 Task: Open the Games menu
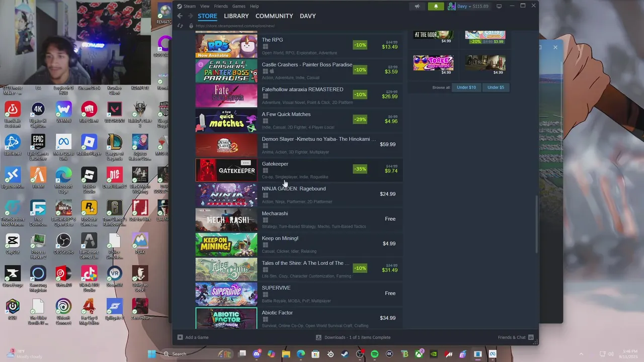(x=239, y=6)
